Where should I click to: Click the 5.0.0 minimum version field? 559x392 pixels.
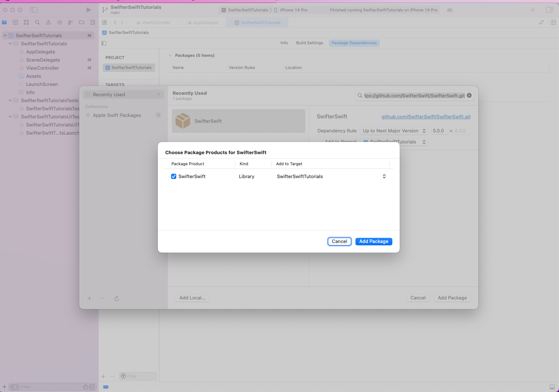pyautogui.click(x=440, y=131)
